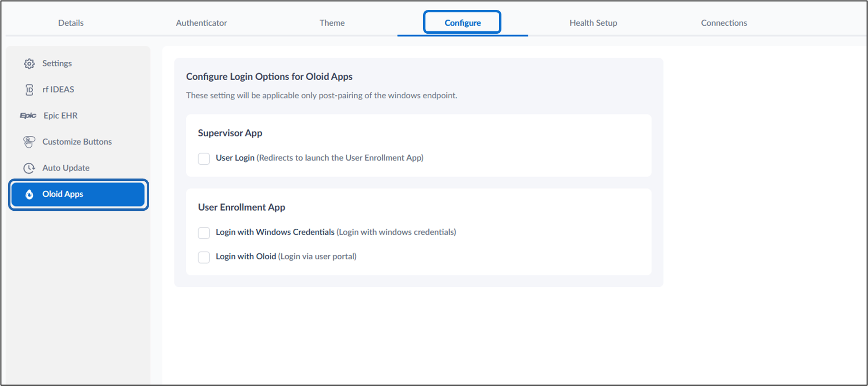Image resolution: width=868 pixels, height=386 pixels.
Task: Open the Health Setup tab
Action: pyautogui.click(x=593, y=23)
